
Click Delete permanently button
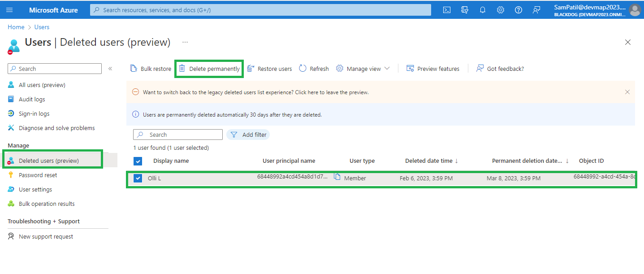pos(209,69)
